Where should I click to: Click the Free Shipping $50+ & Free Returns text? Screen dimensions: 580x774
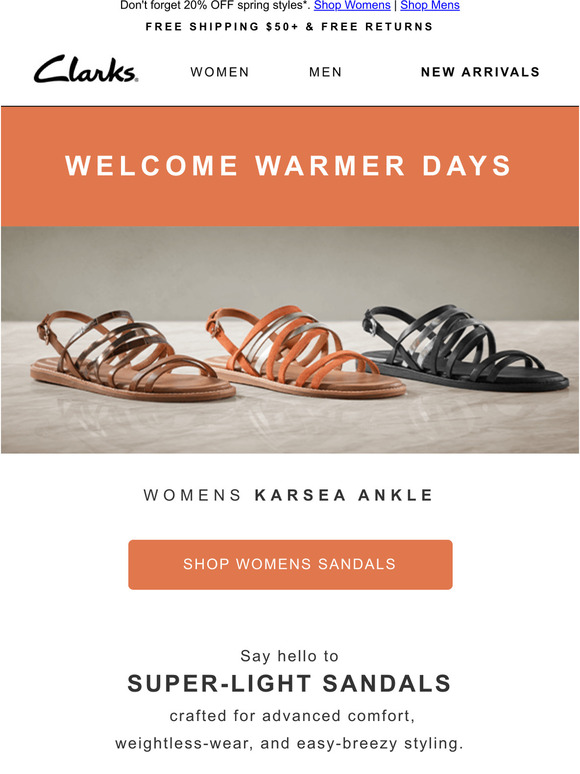289,27
